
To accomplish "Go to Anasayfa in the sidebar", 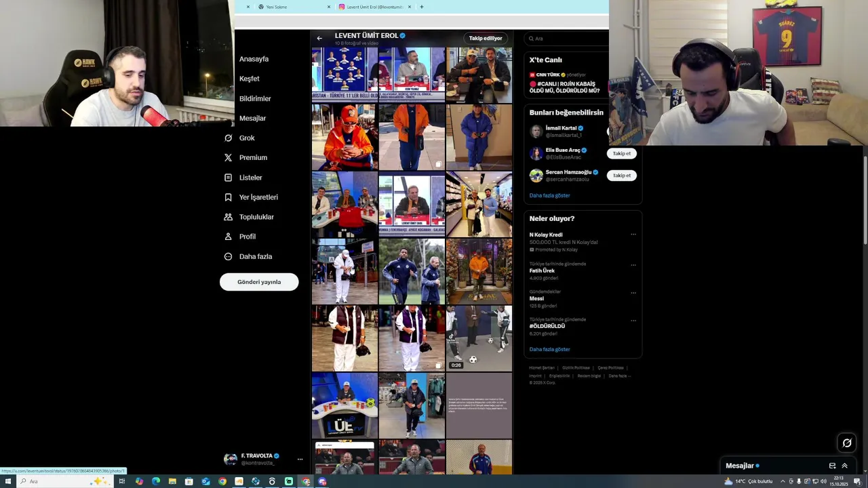I will coord(254,59).
